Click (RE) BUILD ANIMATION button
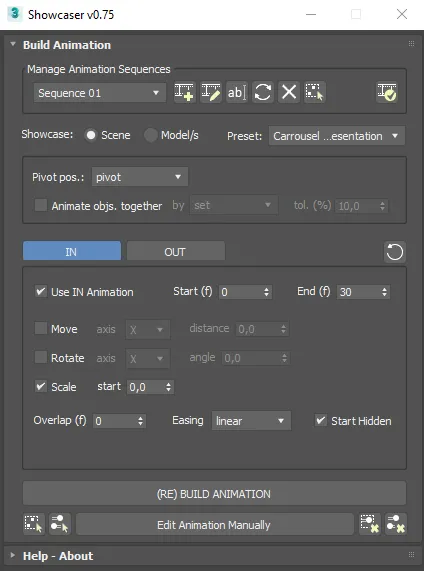Image resolution: width=424 pixels, height=571 pixels. [214, 493]
